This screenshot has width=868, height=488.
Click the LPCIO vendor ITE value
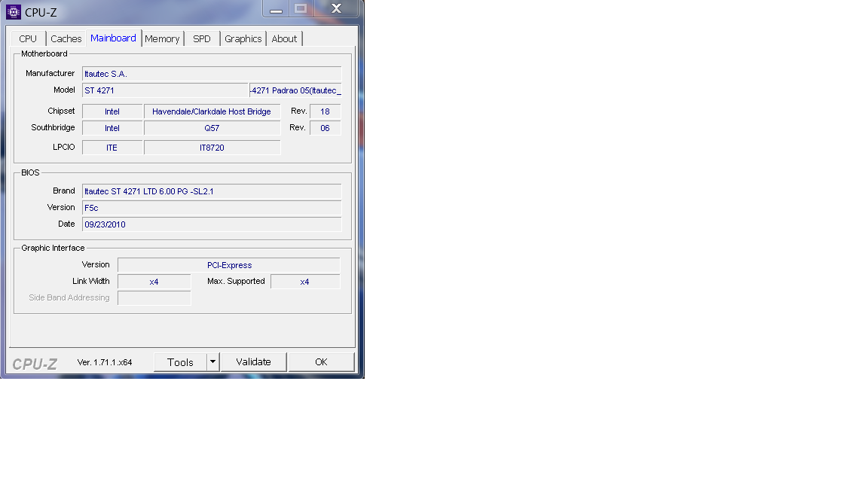(x=112, y=148)
